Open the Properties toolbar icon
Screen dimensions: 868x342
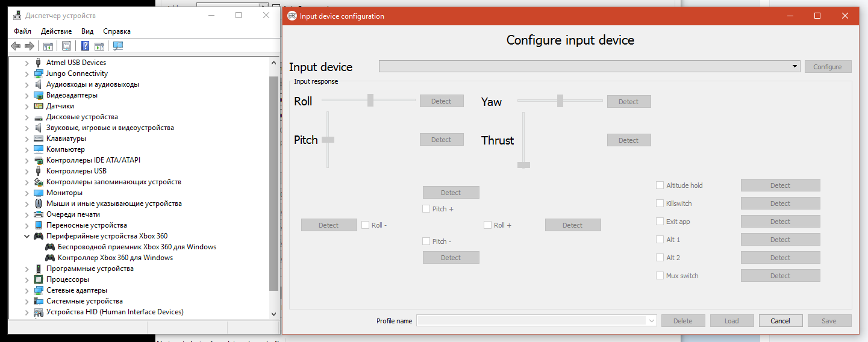pos(67,46)
